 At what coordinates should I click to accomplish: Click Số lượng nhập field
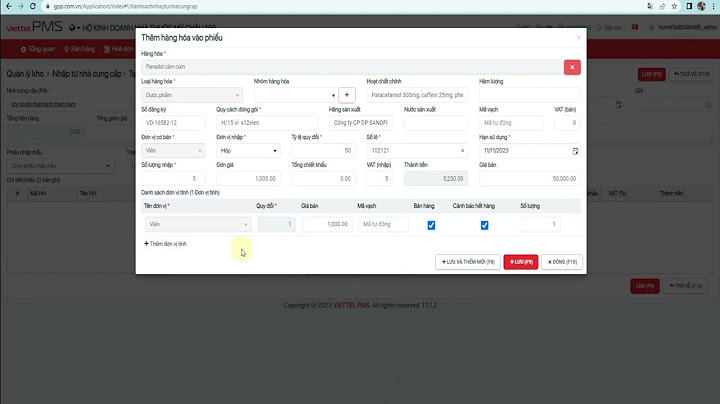click(x=173, y=179)
